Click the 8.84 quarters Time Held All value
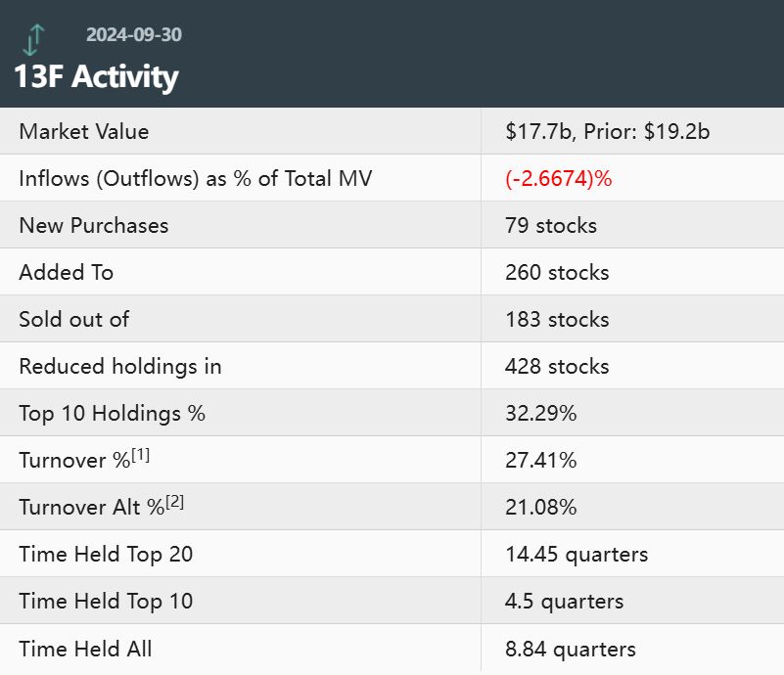 (571, 648)
